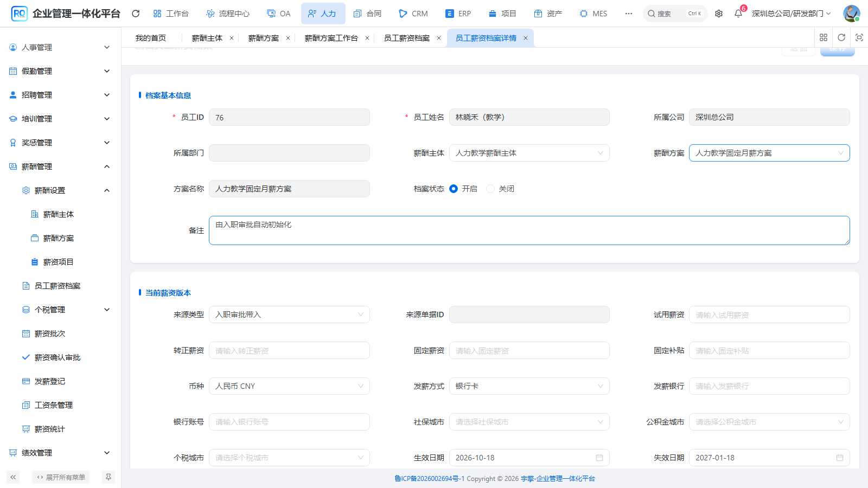This screenshot has width=868, height=488.
Task: Collapse the sidebar with double-arrow icon
Action: [x=13, y=477]
